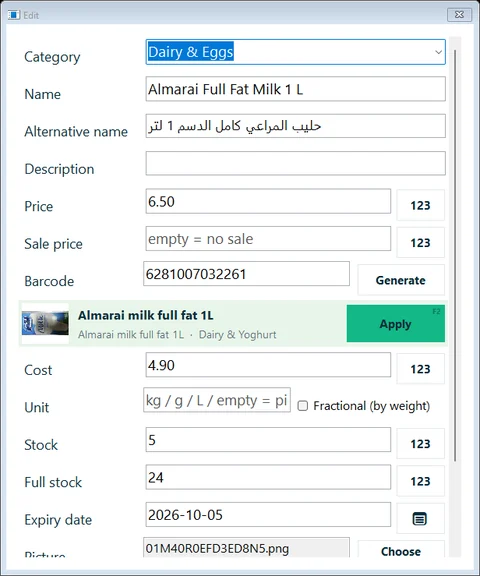This screenshot has width=480, height=576.
Task: Click the 'Alternative name' label
Action: click(76, 132)
